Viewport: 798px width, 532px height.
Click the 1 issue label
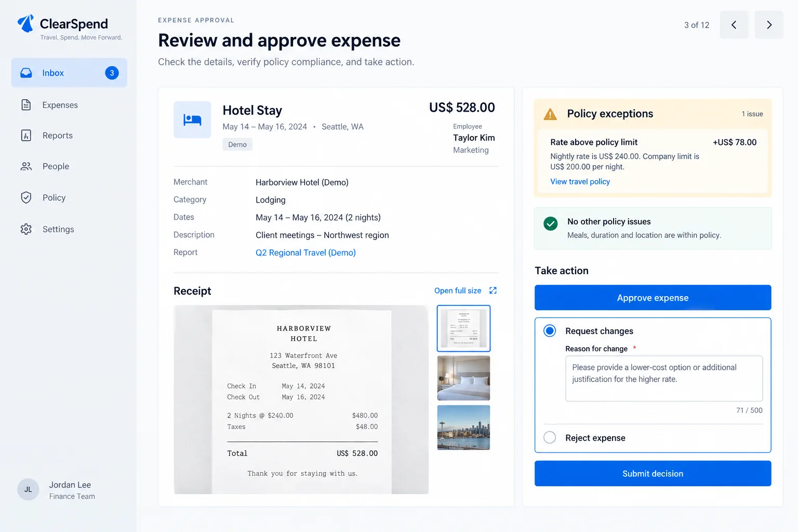752,114
